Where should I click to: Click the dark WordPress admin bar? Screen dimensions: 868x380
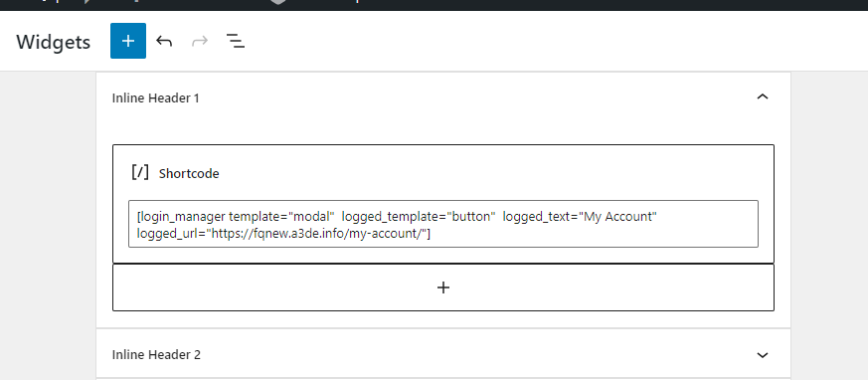click(x=554, y=5)
